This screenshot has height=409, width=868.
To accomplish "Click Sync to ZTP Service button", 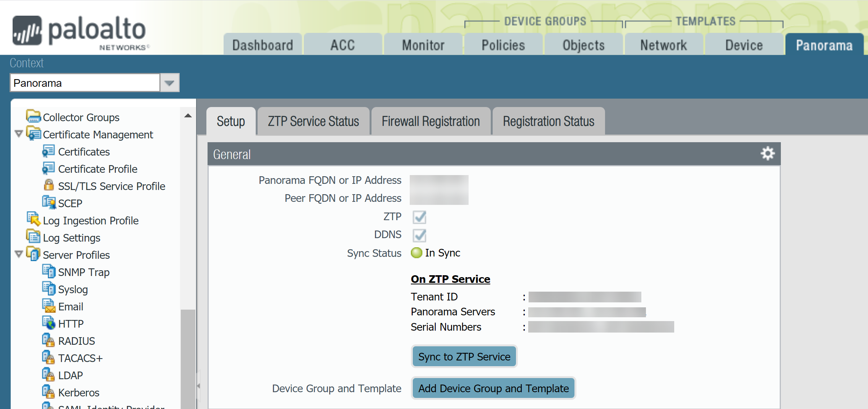I will coord(464,357).
